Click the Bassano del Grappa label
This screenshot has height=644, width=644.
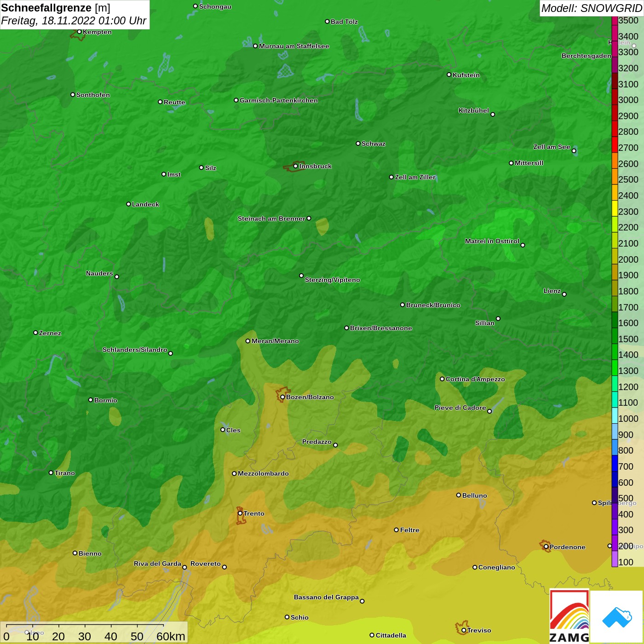pos(326,597)
